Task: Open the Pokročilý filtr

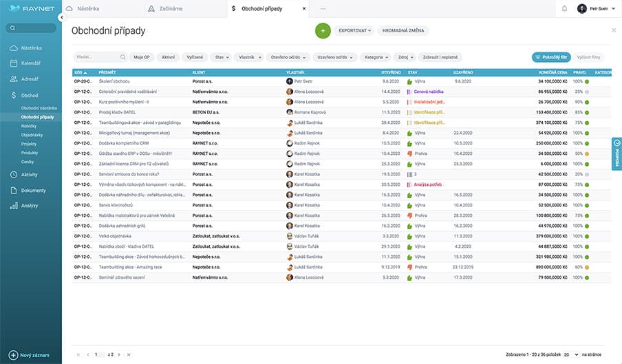Action: (551, 57)
